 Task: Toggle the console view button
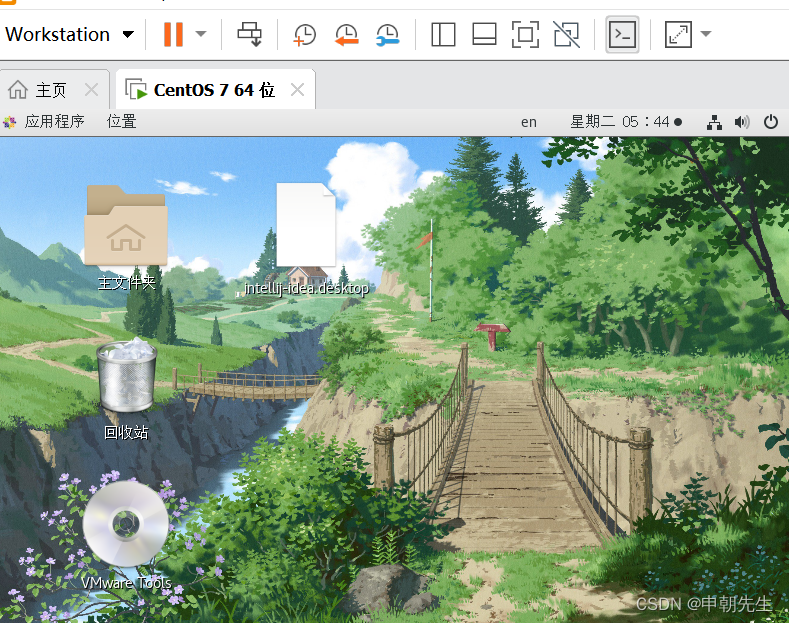(x=622, y=34)
